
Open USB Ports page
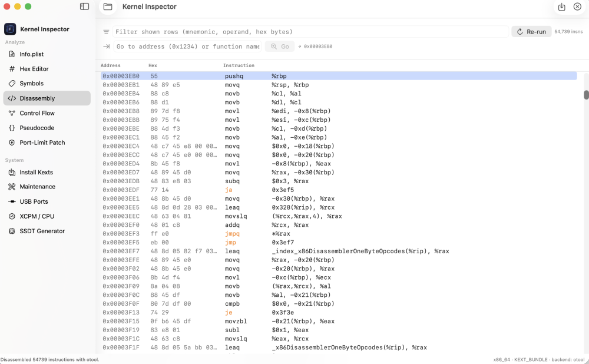[x=47, y=201]
